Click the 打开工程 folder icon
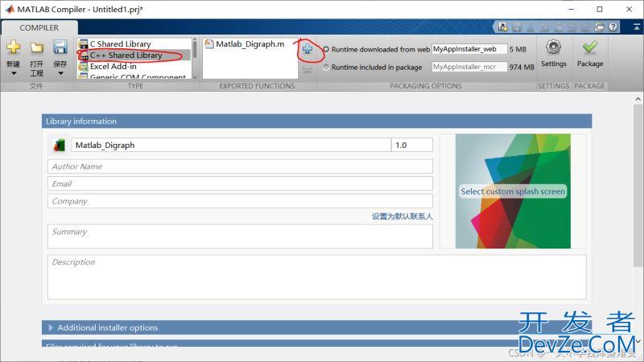The width and height of the screenshot is (644, 362). point(37,47)
